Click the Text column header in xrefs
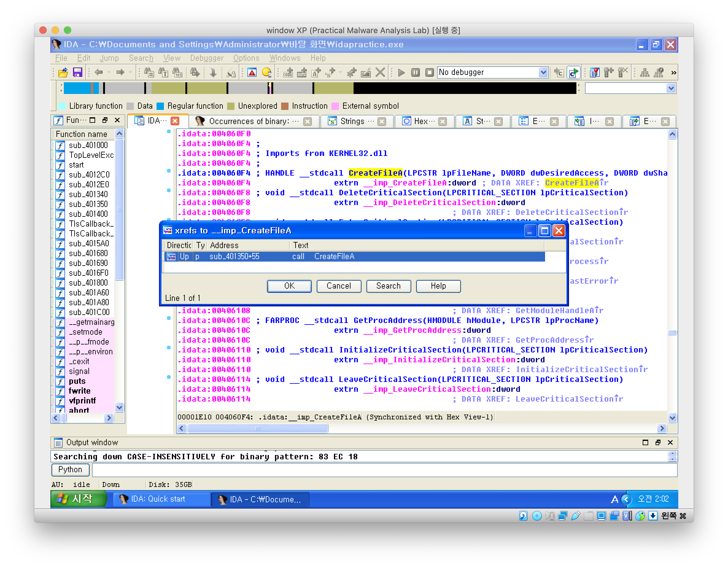This screenshot has height=568, width=728. tap(417, 245)
